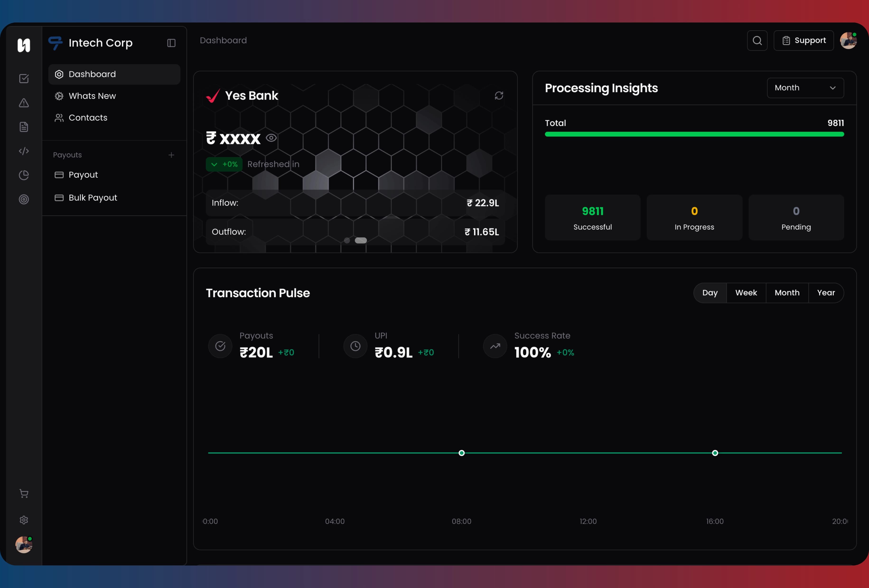Collapse the sidebar using the panel toggle
Viewport: 869px width, 588px height.
pos(171,43)
